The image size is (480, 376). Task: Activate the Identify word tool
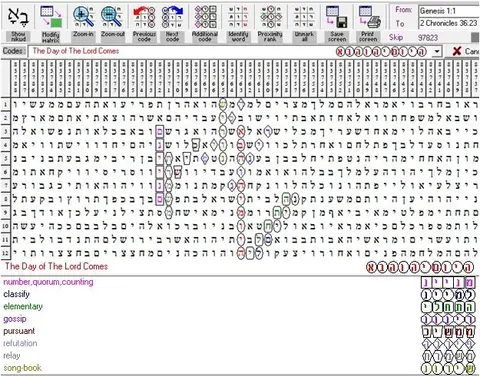point(238,23)
